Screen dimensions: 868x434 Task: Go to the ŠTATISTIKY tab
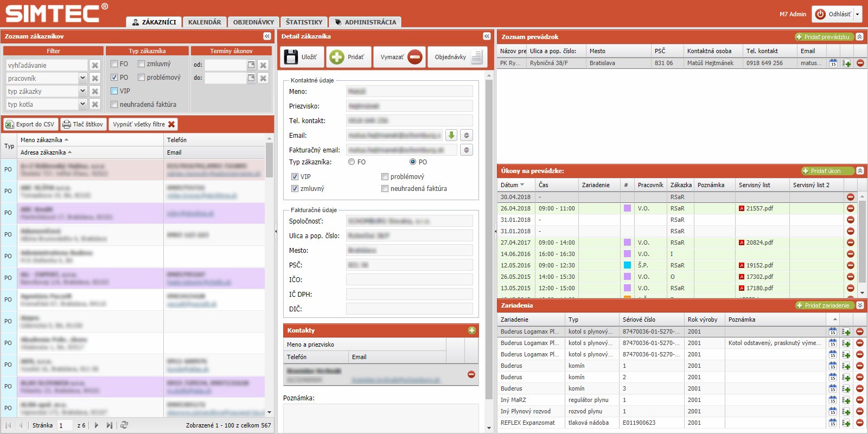(304, 22)
